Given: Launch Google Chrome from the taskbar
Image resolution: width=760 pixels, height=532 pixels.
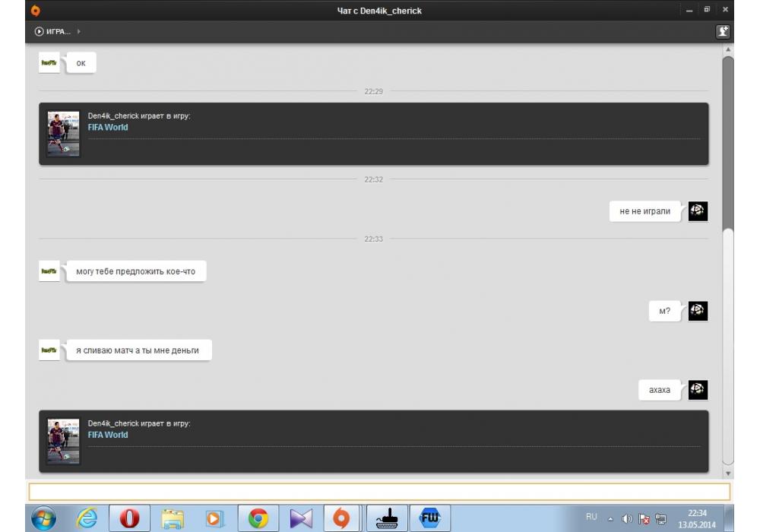Looking at the screenshot, I should 258,518.
